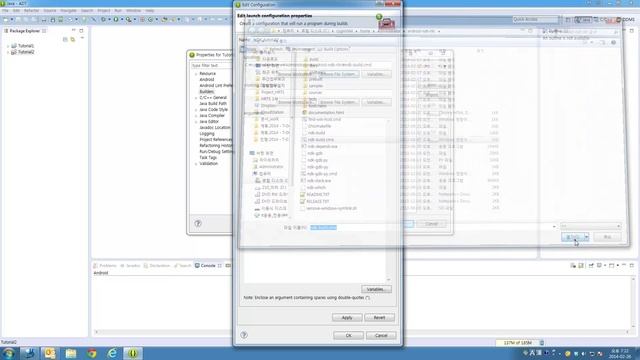Expand Validation node in Properties tree
Viewport: 640px width, 360px height.
196,164
